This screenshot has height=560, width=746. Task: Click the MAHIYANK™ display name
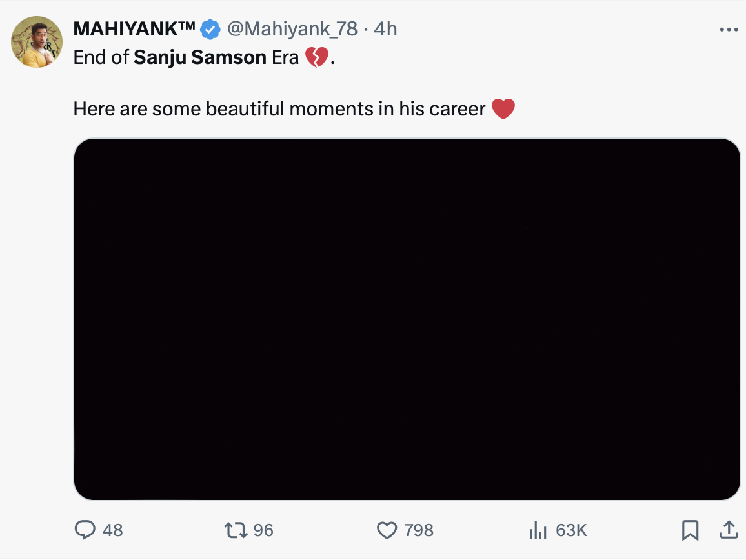(134, 29)
